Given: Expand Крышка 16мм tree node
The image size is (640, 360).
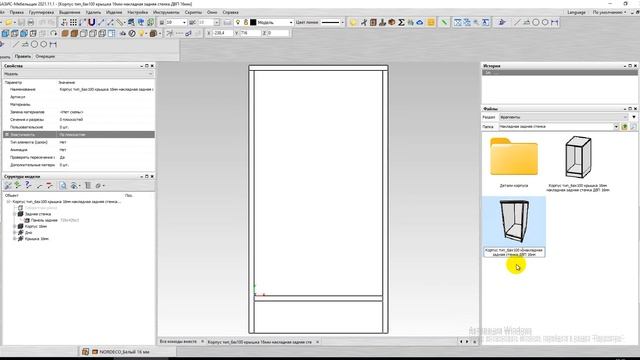Looking at the screenshot, I should (x=15, y=238).
